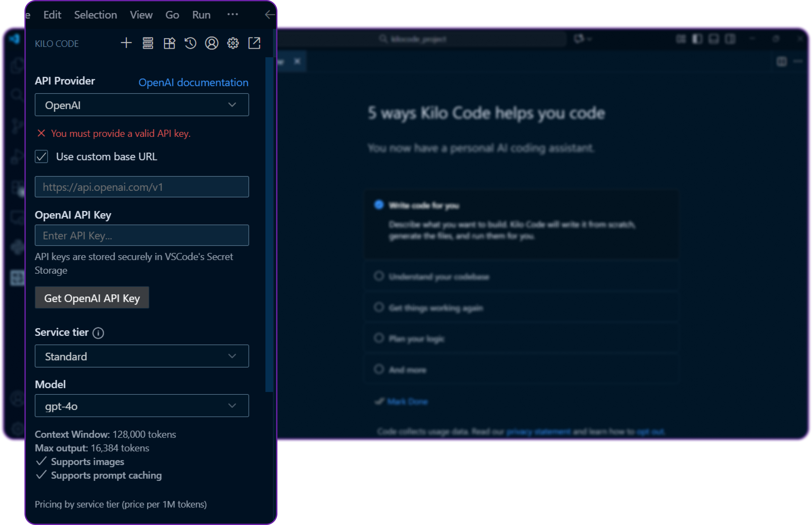Screen dimensions: 812x525
Task: View Kilo Code task history
Action: click(191, 43)
